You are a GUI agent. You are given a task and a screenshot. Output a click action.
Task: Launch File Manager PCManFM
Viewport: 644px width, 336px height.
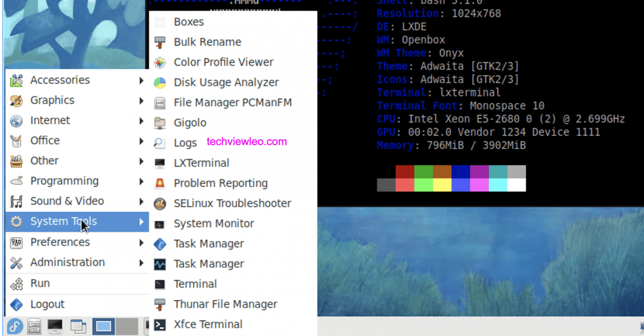click(233, 103)
